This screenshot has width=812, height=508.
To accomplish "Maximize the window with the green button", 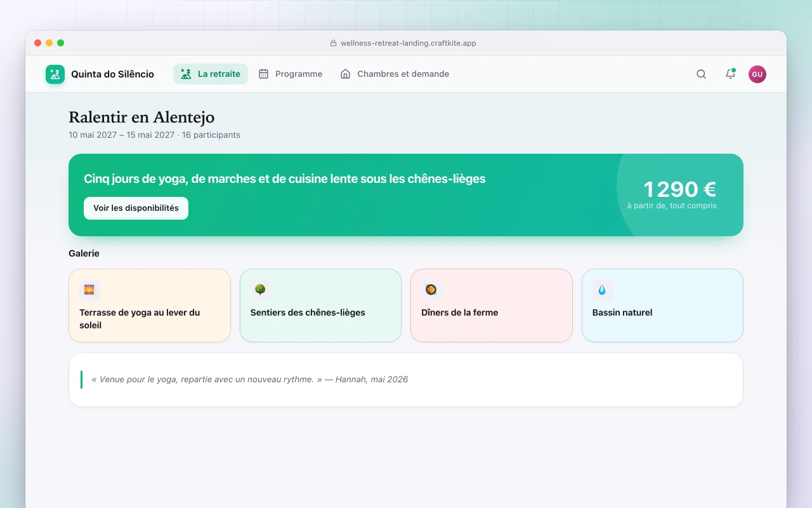I will tap(61, 43).
